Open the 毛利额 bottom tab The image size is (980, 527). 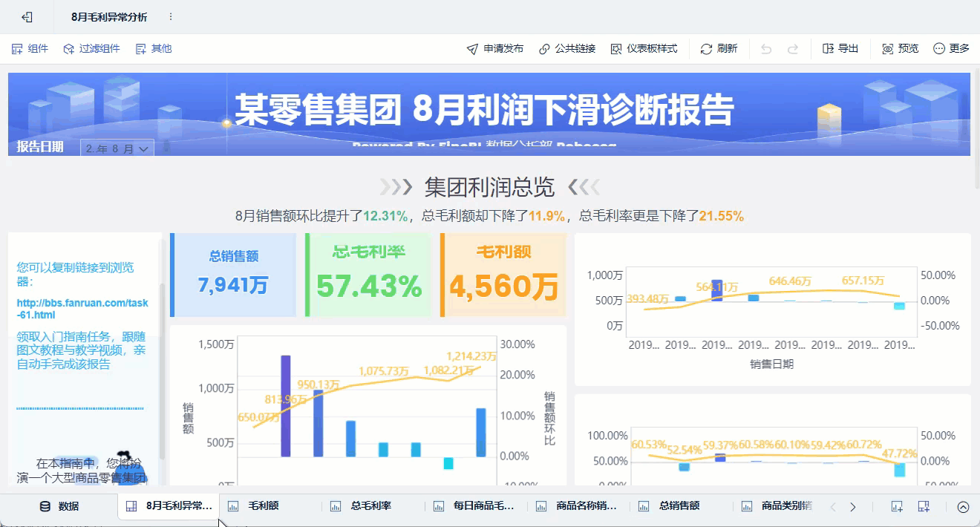(x=254, y=506)
